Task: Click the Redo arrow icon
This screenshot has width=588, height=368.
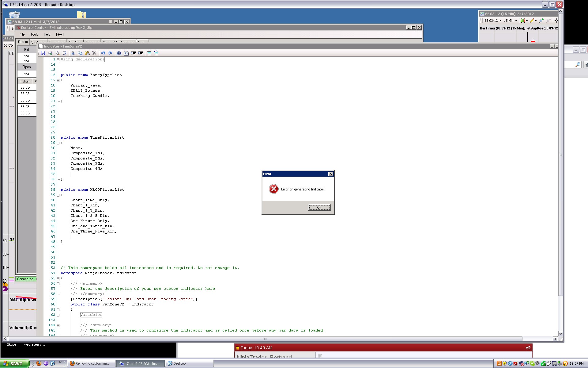Action: click(110, 53)
